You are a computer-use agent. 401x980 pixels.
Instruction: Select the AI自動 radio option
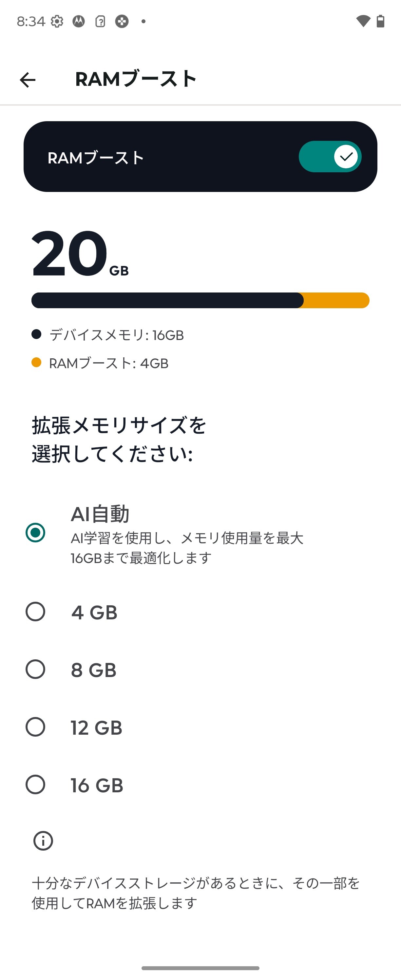click(x=35, y=532)
